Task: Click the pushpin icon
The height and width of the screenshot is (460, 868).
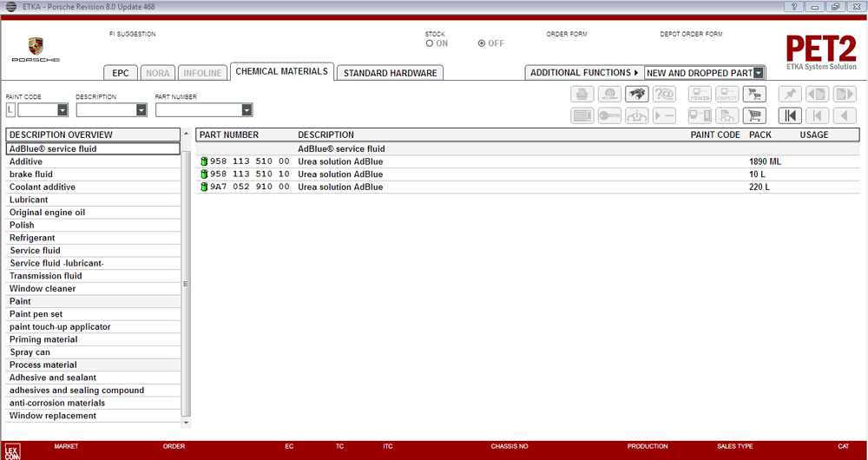Action: [x=790, y=94]
